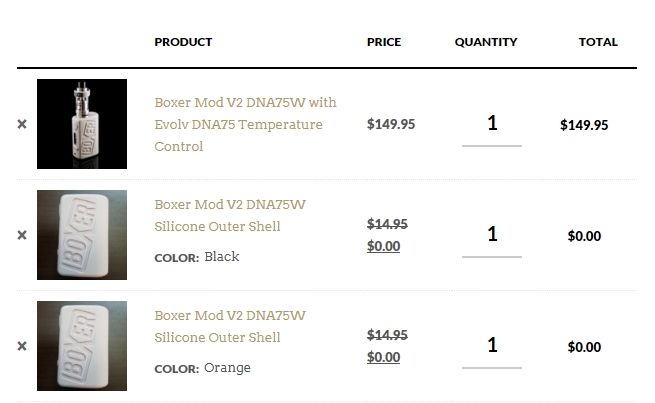Image resolution: width=655 pixels, height=403 pixels.
Task: Click the QUANTITY column header
Action: pyautogui.click(x=486, y=42)
